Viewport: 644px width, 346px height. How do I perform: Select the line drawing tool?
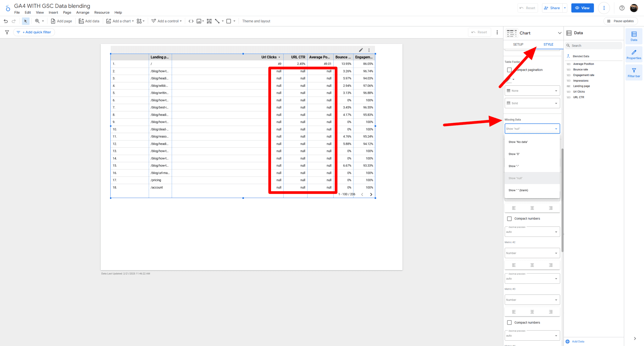217,21
